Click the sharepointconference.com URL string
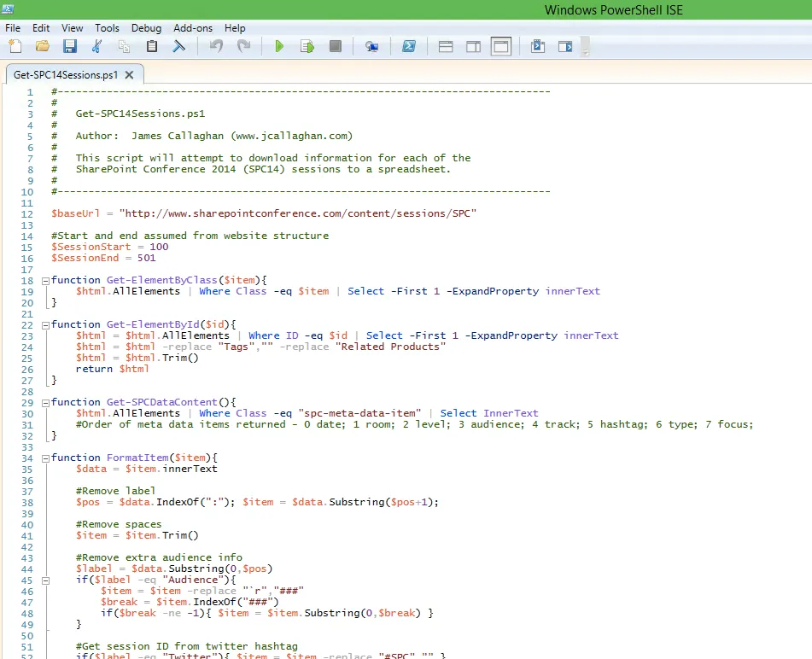Viewport: 812px width, 659px height. [298, 213]
